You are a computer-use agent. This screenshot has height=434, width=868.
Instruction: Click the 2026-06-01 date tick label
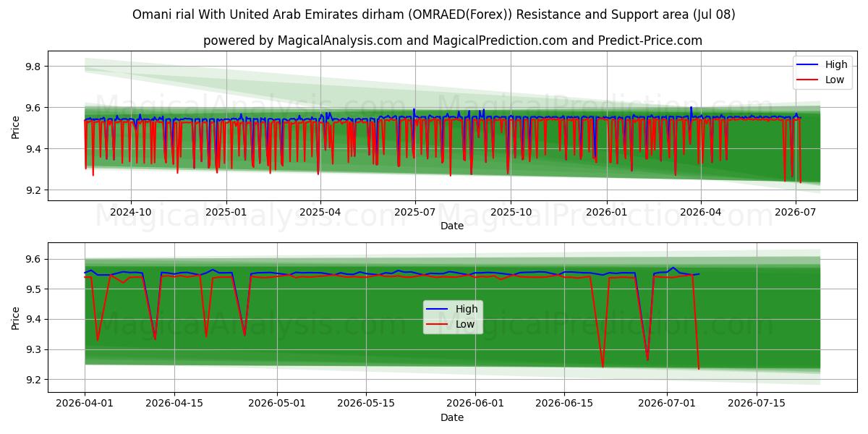475,404
